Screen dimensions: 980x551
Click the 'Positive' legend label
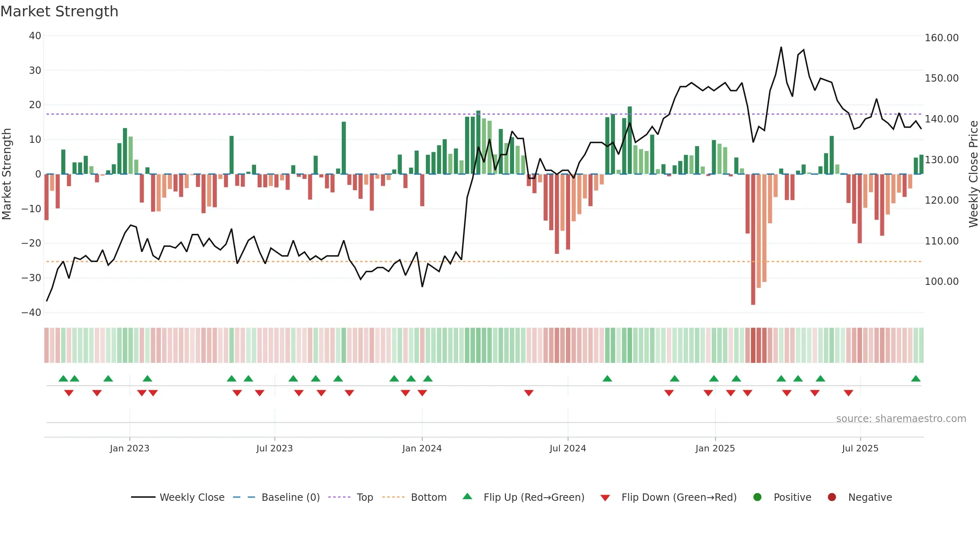click(793, 498)
